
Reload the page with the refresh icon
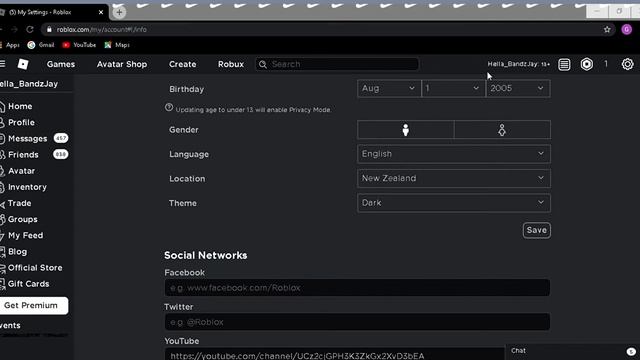pos(30,29)
